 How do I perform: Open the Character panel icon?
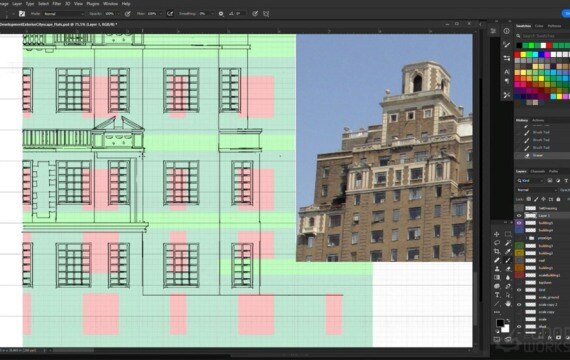pyautogui.click(x=506, y=72)
